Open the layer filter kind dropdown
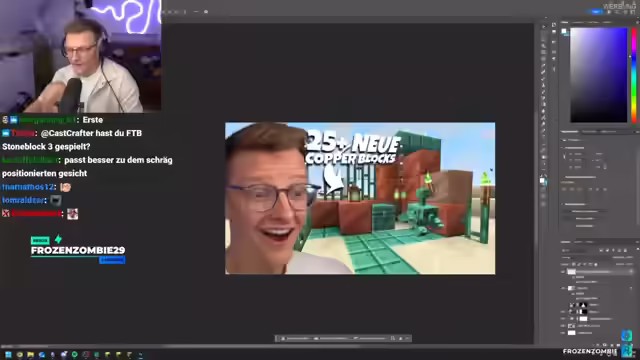Screen dimensions: 640x360 pyautogui.click(x=573, y=251)
